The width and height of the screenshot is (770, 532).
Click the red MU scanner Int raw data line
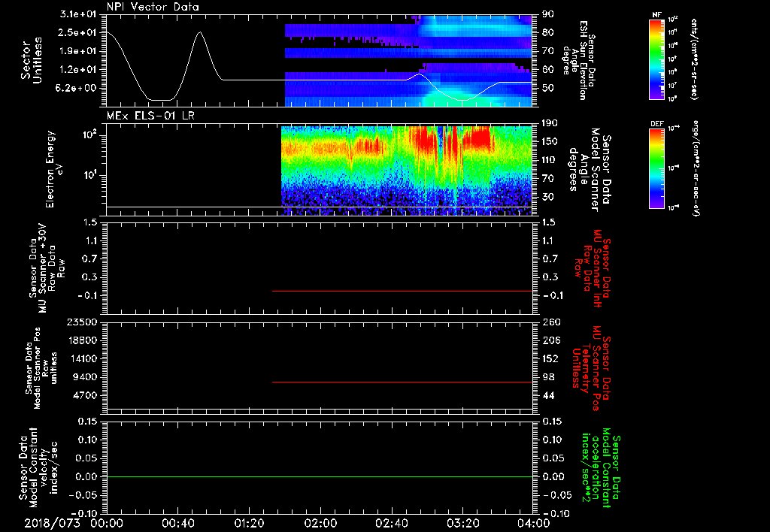(402, 291)
